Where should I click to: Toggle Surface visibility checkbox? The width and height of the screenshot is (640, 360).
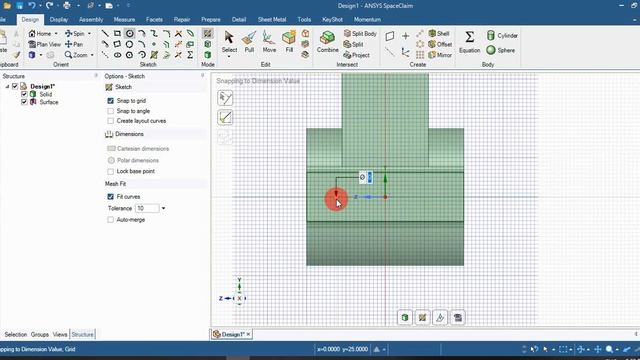click(x=24, y=102)
